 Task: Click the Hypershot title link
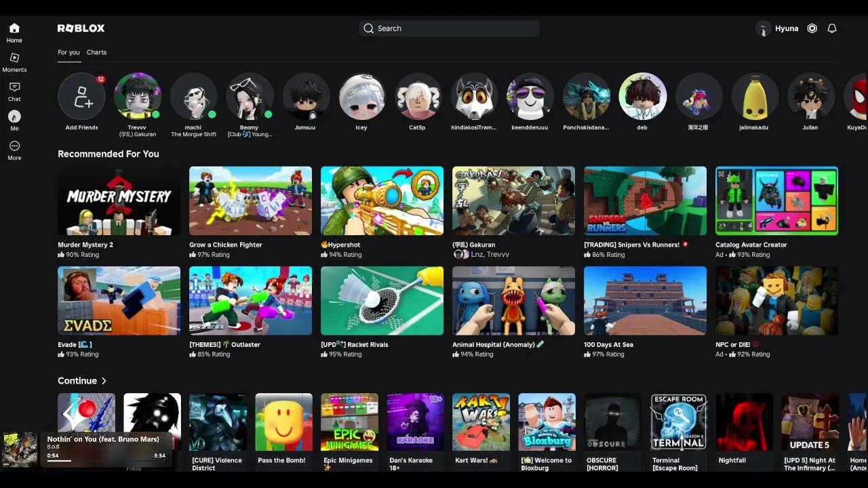pyautogui.click(x=340, y=245)
